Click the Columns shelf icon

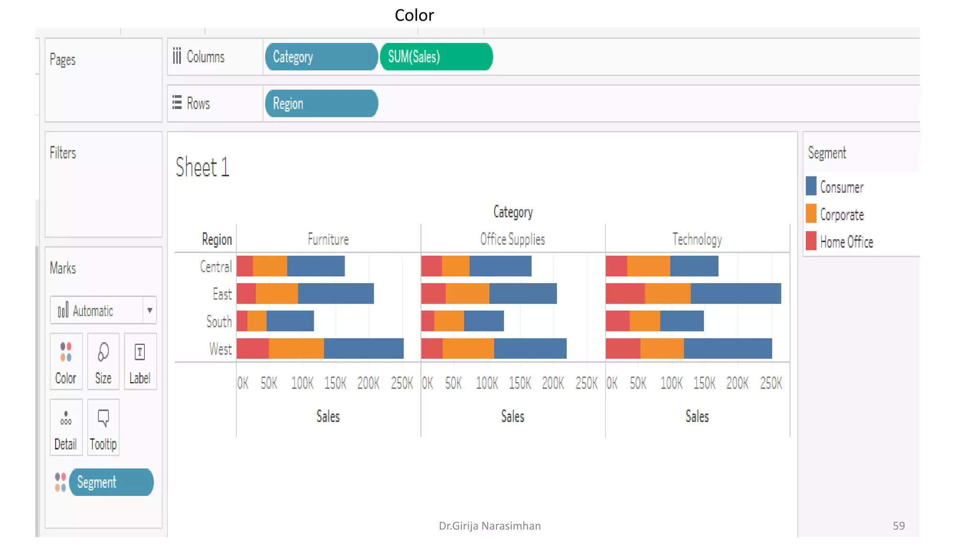pos(177,56)
